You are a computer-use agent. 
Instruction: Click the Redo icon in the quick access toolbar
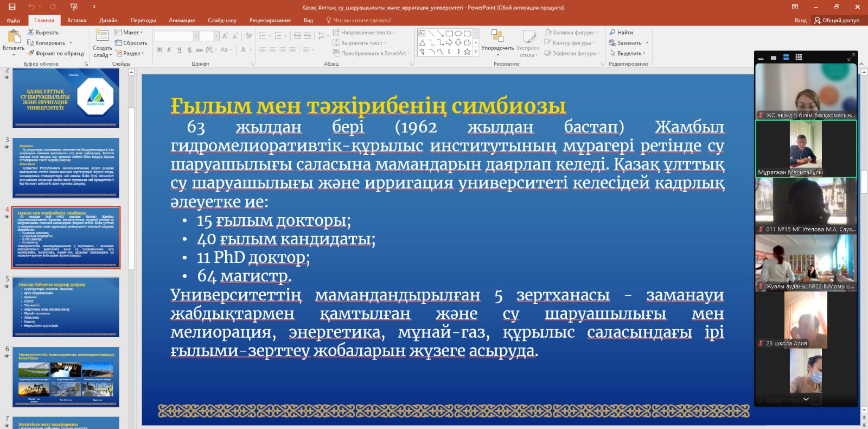53,7
